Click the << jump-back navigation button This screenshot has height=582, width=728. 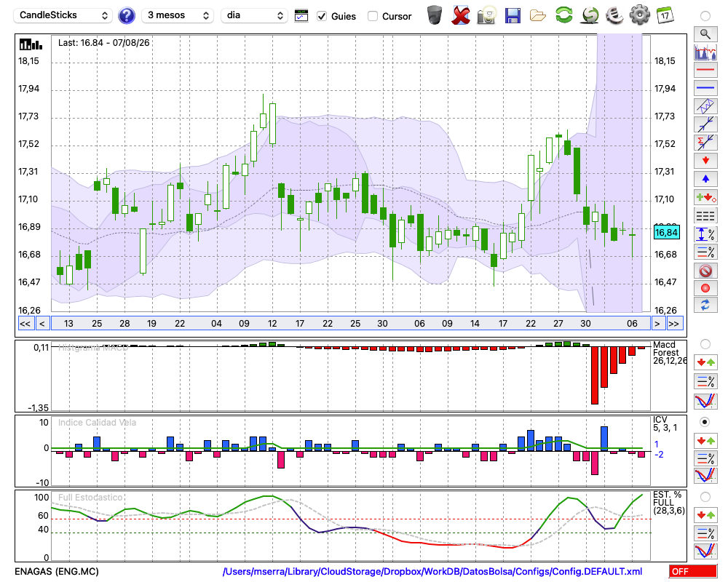(x=25, y=324)
